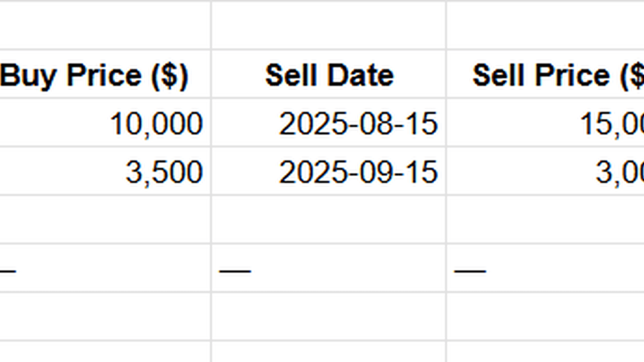Image resolution: width=644 pixels, height=362 pixels.
Task: Click the dash cell in Sell Price column
Action: pos(545,268)
